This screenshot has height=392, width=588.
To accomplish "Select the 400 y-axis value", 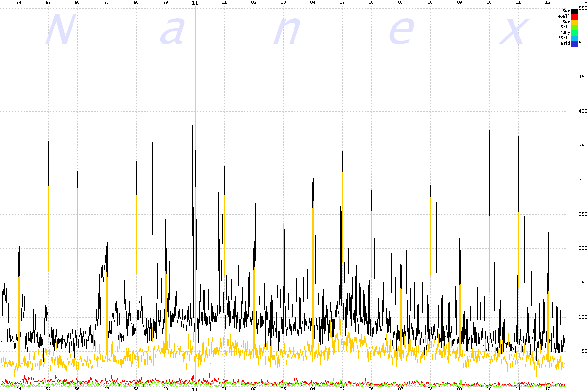I will (583, 112).
